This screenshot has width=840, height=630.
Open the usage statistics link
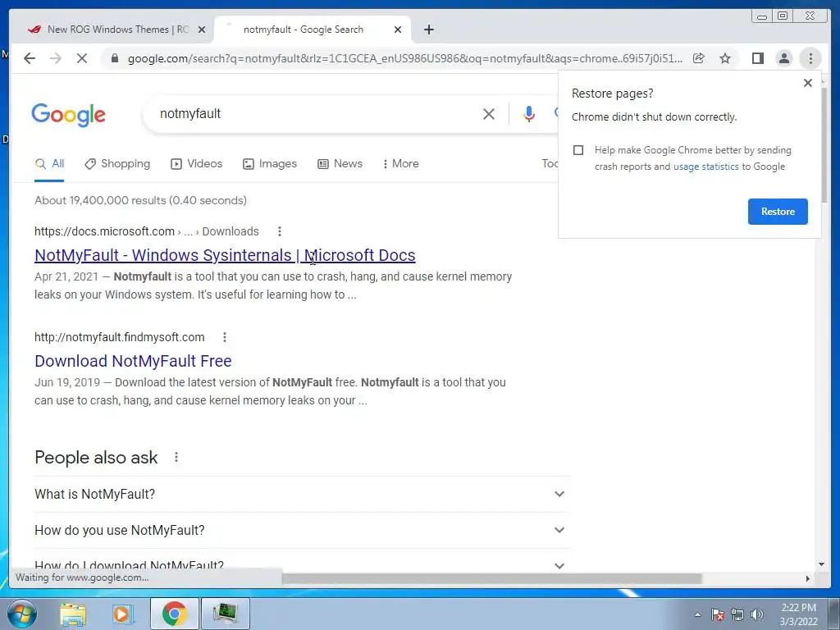705,167
